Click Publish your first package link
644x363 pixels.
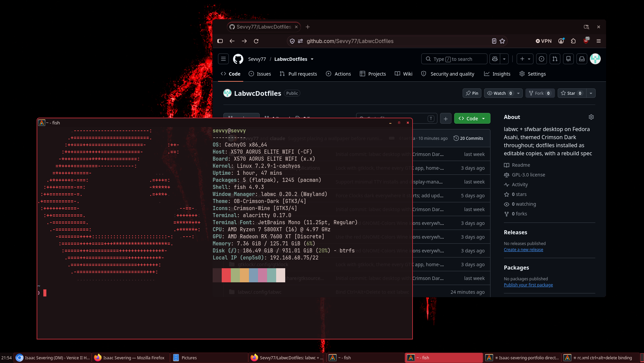[x=528, y=285]
